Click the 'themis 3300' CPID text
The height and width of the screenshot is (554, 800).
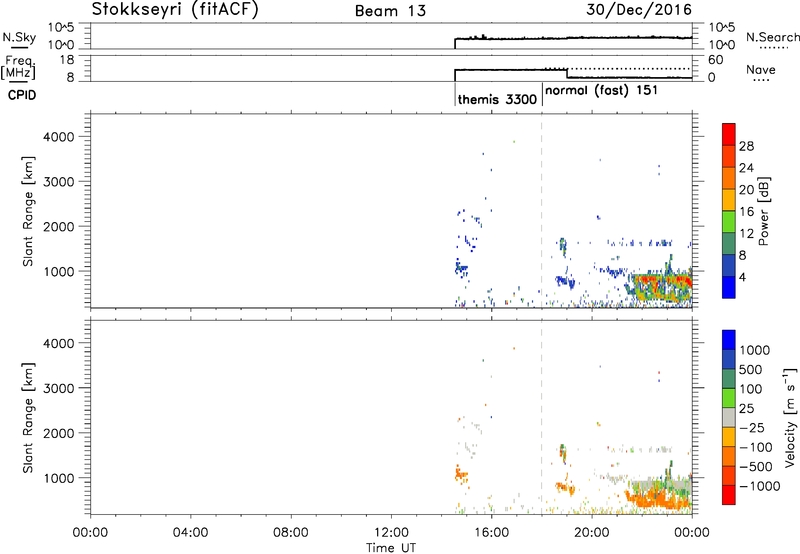pos(497,99)
